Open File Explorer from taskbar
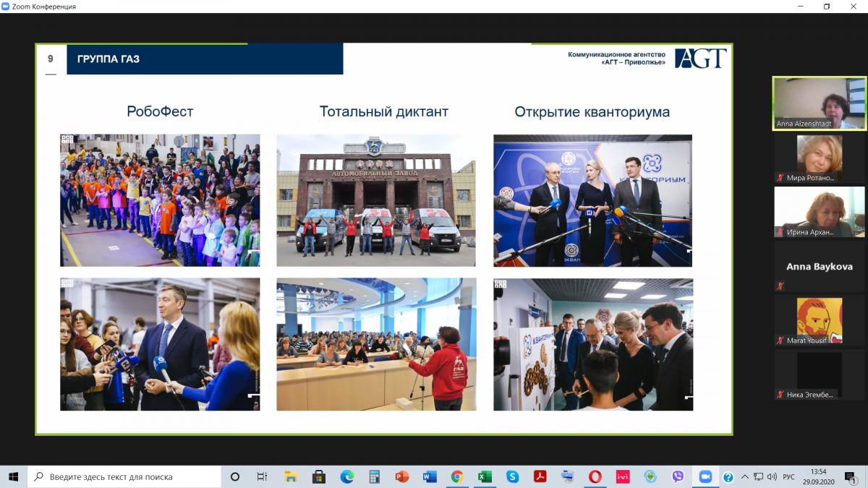868x488 pixels. 290,476
